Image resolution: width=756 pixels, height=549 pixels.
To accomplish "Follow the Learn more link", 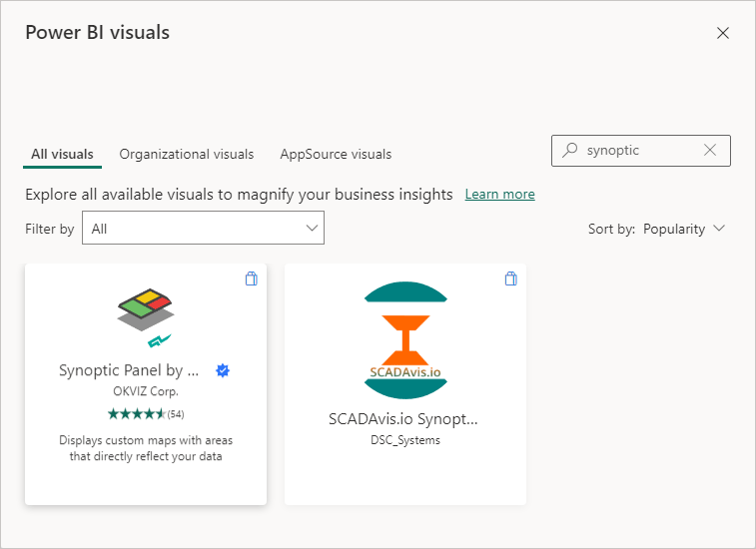I will pos(499,194).
